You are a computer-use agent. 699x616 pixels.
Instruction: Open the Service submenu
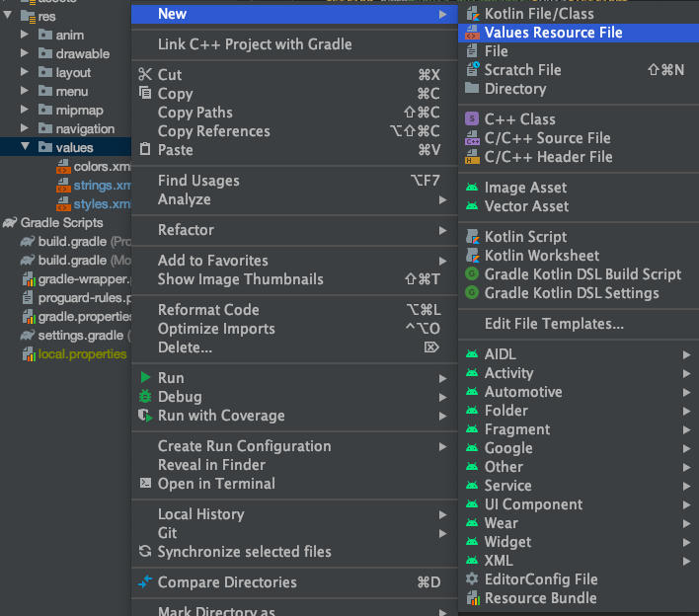click(579, 486)
